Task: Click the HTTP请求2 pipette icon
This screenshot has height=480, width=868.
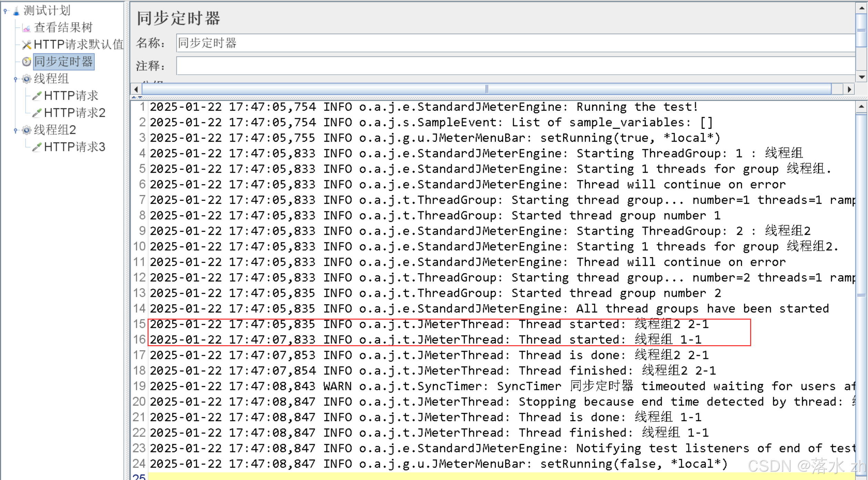Action: point(37,113)
